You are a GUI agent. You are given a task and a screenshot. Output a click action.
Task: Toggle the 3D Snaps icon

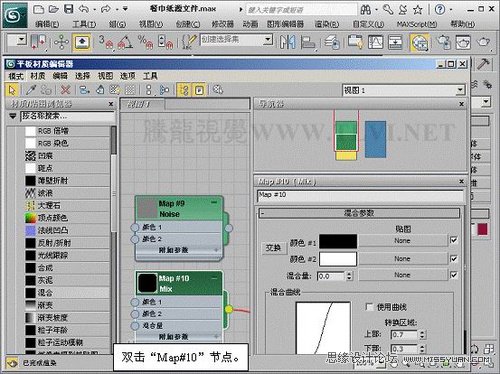(106, 42)
